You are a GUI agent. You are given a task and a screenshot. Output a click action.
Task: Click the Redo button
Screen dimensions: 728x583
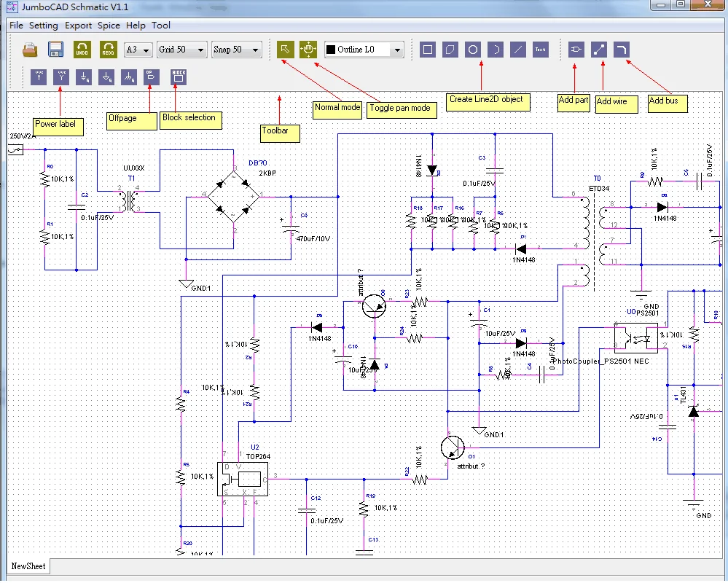[x=108, y=49]
